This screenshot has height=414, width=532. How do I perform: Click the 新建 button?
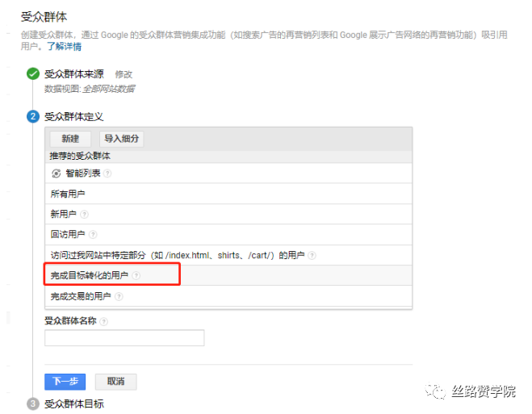pyautogui.click(x=70, y=139)
